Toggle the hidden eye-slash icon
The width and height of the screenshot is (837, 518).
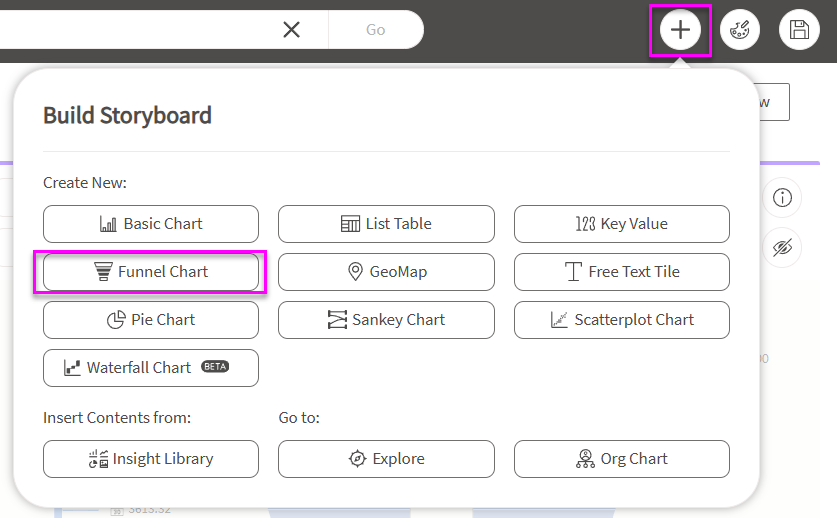click(782, 247)
